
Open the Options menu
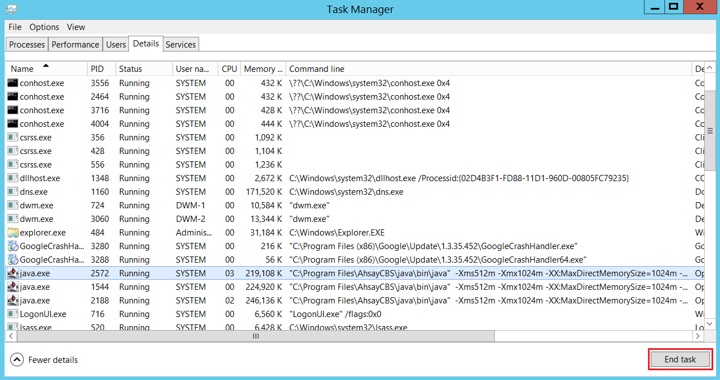tap(44, 27)
